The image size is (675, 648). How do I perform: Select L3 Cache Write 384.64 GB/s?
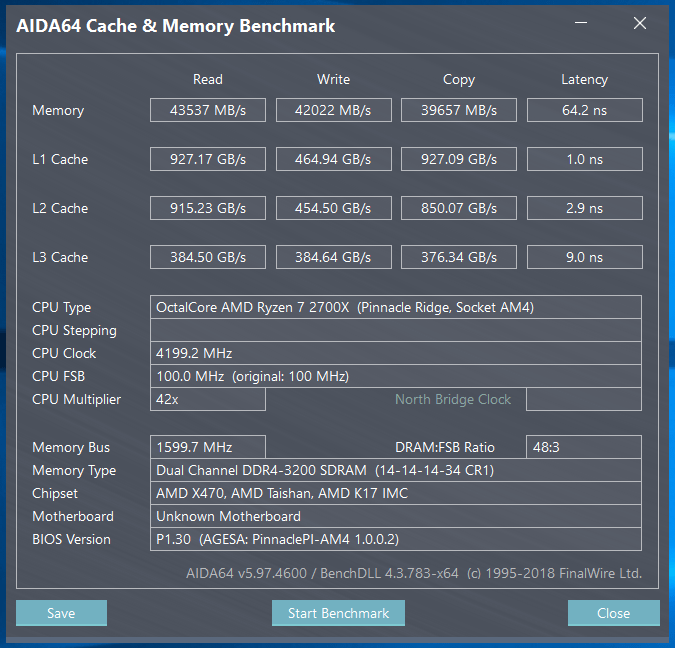[334, 257]
